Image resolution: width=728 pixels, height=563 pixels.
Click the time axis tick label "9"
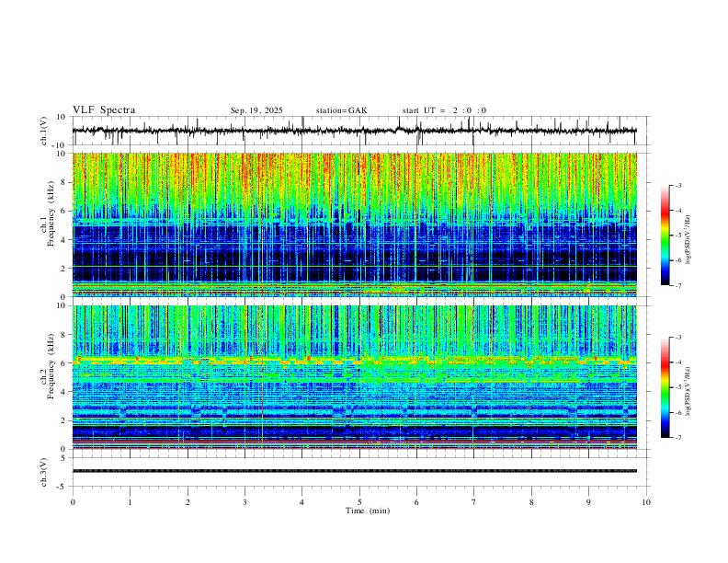coord(588,502)
